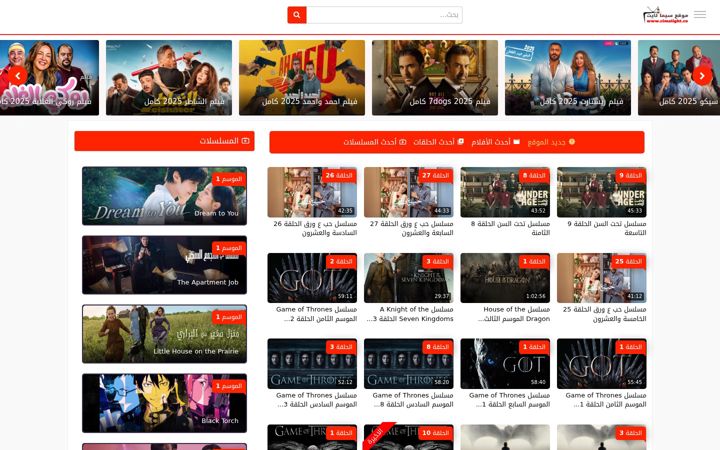Open The Apartment Job series card

(164, 265)
